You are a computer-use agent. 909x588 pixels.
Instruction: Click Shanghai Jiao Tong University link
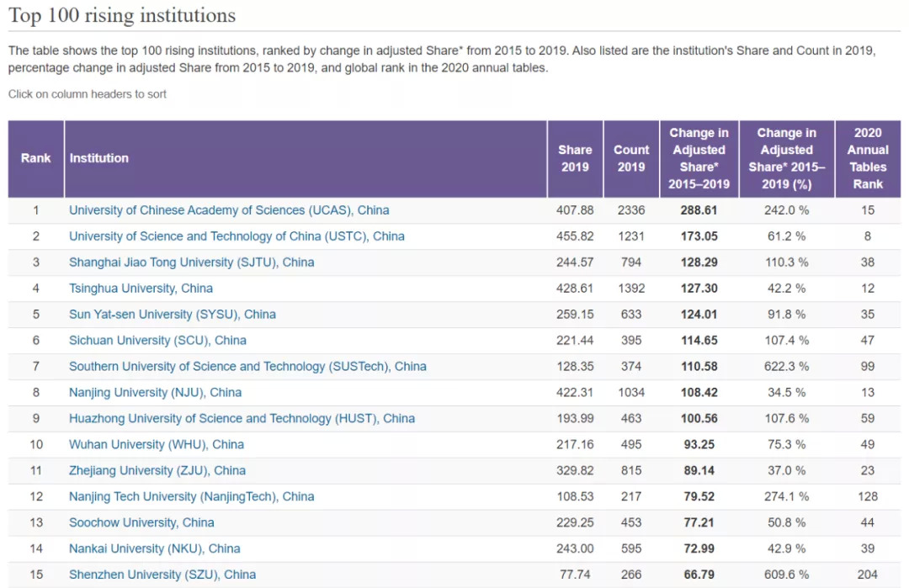pos(191,262)
